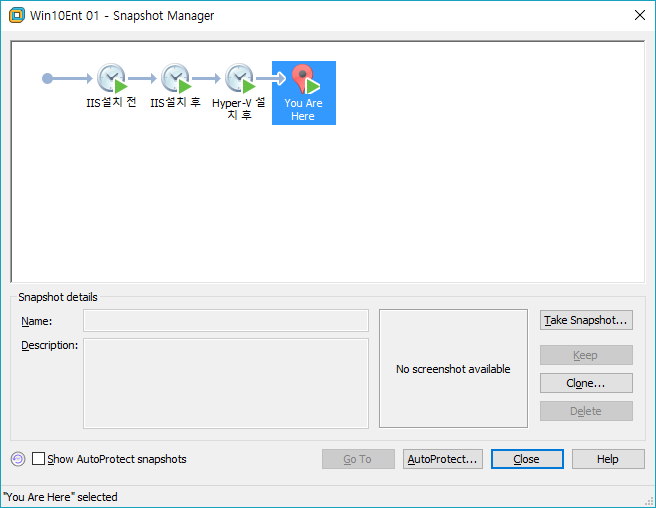Image resolution: width=656 pixels, height=508 pixels.
Task: Click the Delete snapshot button
Action: click(586, 411)
